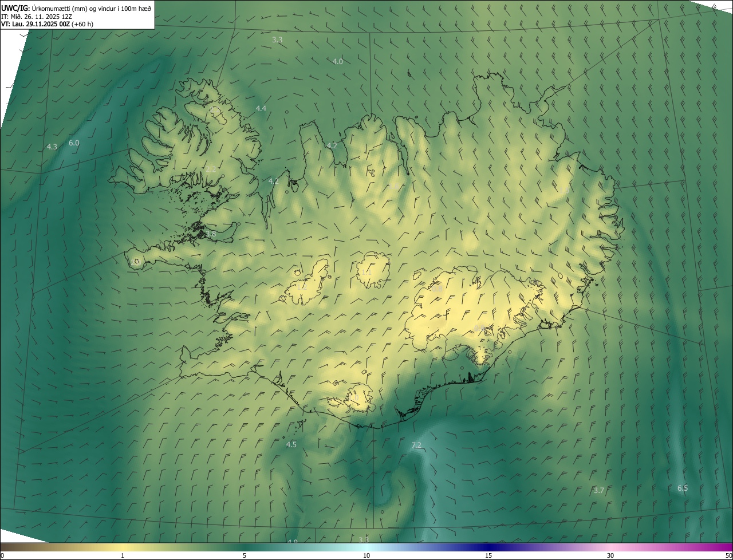Click the 10 tick label on the colour scale
Image resolution: width=733 pixels, height=560 pixels.
pos(366,555)
